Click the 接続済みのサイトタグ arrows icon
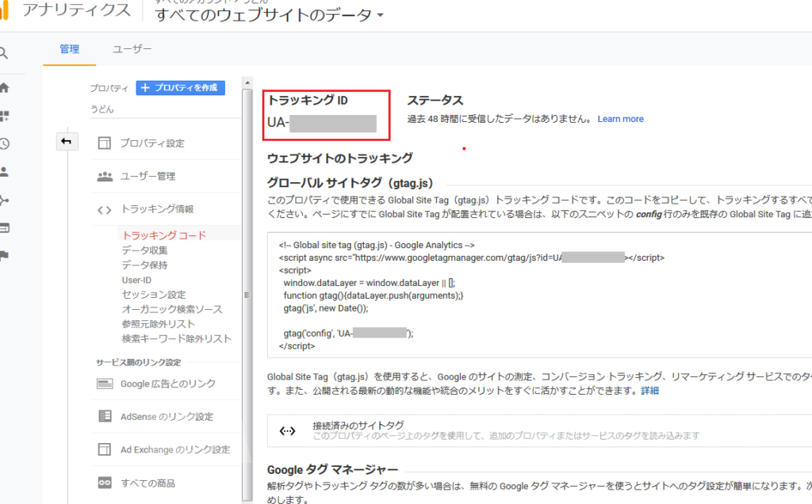 pyautogui.click(x=287, y=430)
